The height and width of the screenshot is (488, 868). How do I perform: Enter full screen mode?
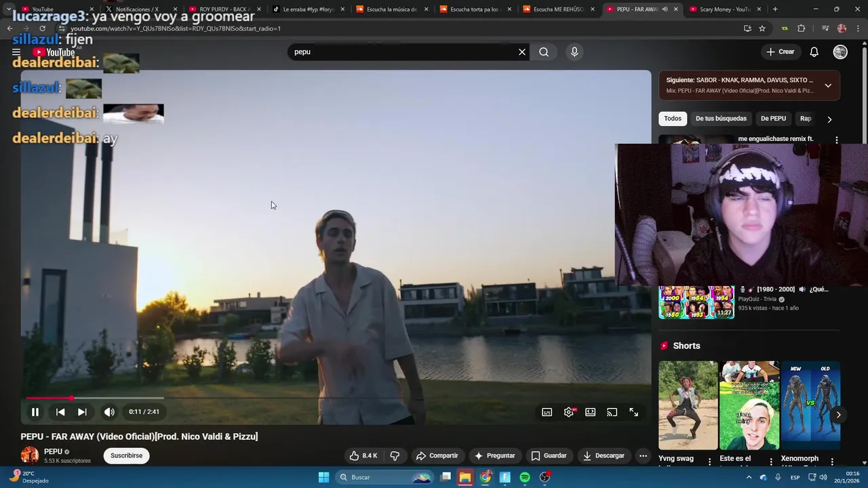(634, 412)
